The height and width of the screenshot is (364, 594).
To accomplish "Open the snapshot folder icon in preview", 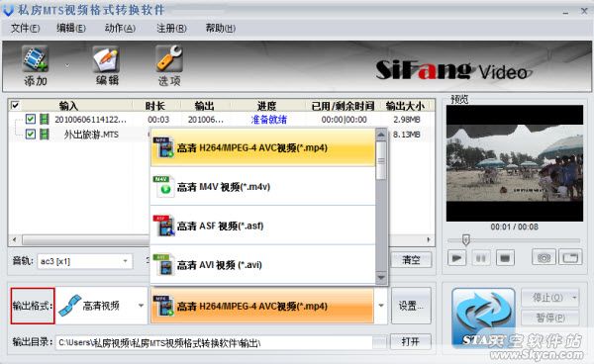I will click(x=570, y=258).
